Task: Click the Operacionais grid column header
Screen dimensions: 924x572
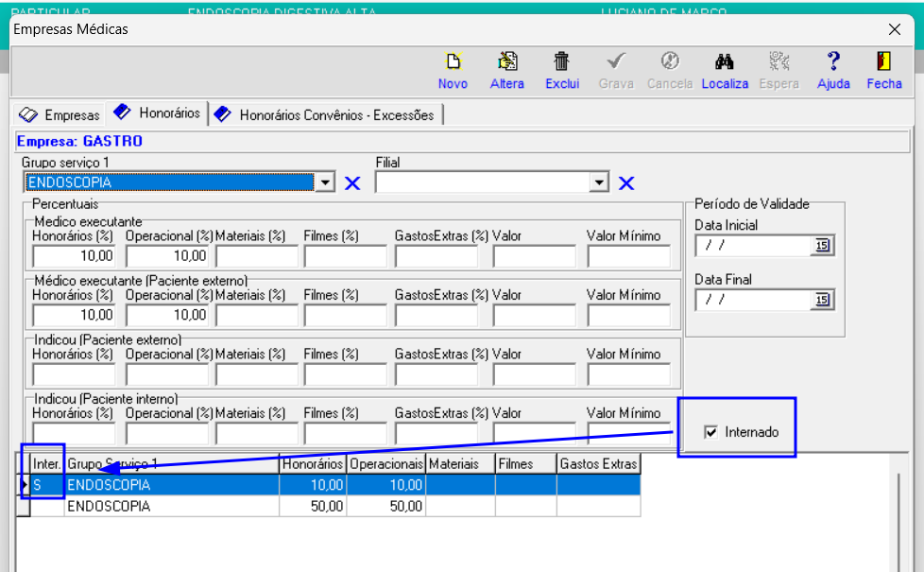Action: click(x=386, y=464)
